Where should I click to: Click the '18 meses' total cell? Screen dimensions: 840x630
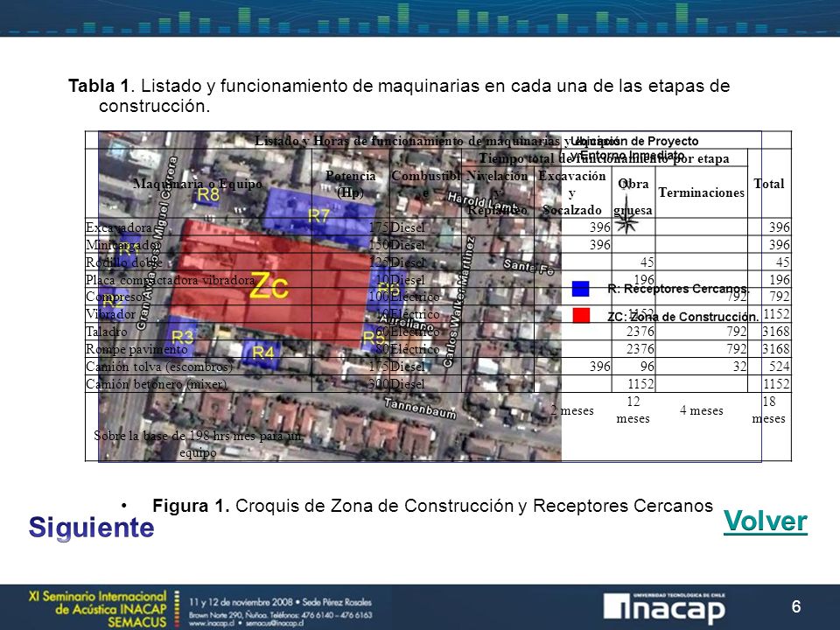[x=769, y=409]
